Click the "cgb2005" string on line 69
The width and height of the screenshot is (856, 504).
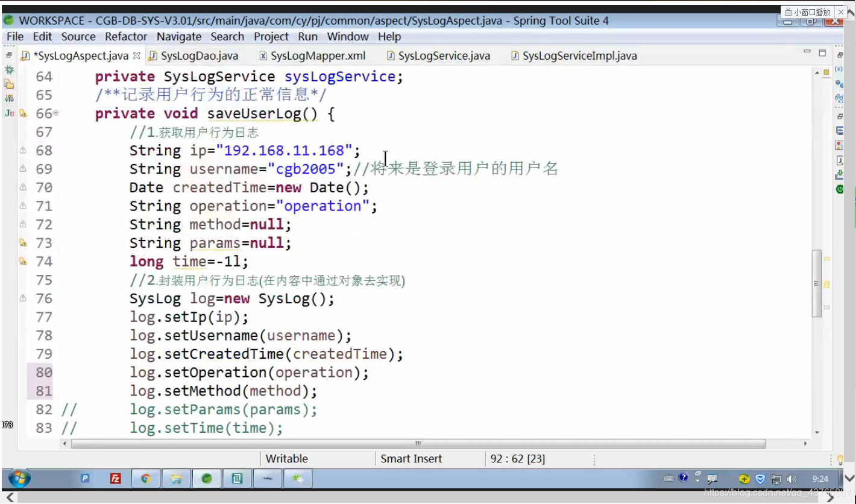[306, 169]
